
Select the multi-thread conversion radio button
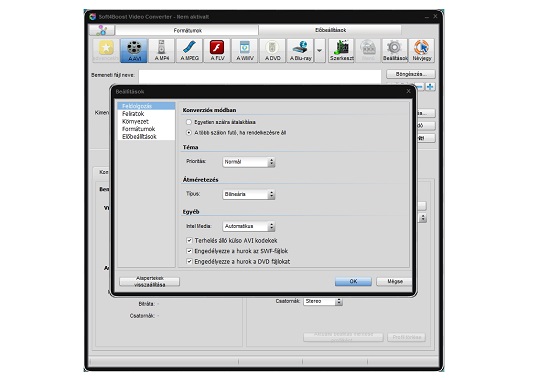[189, 133]
